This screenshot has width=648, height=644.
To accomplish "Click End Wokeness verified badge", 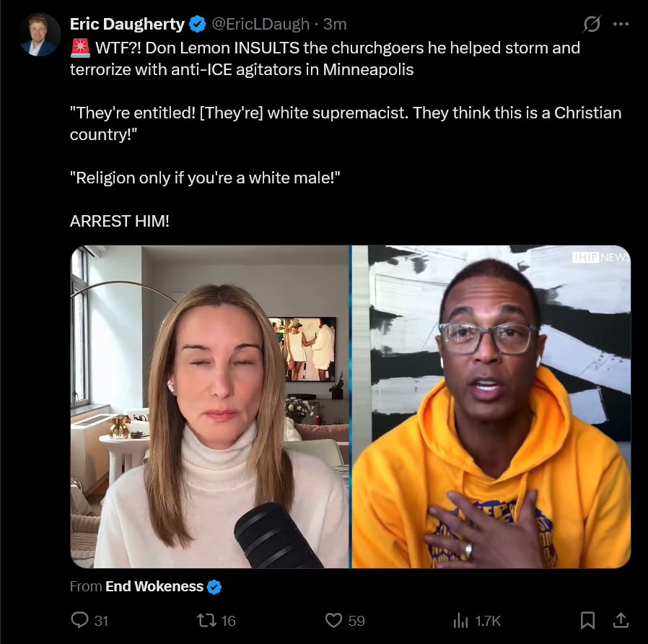I will click(214, 587).
